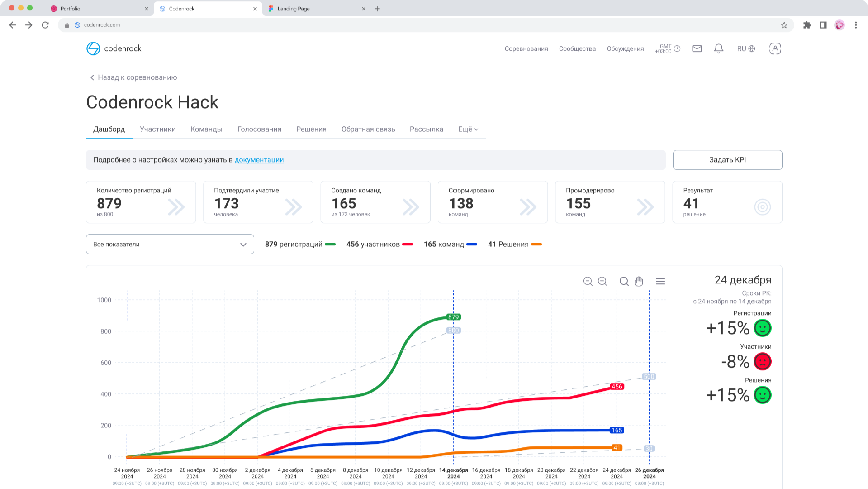Open the mail envelope icon

(697, 48)
